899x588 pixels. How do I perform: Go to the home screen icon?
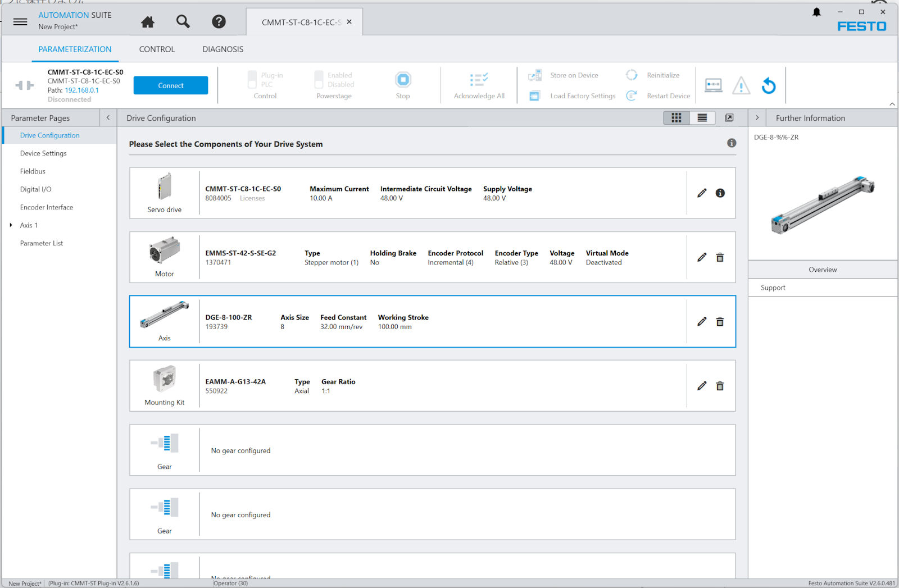[148, 22]
